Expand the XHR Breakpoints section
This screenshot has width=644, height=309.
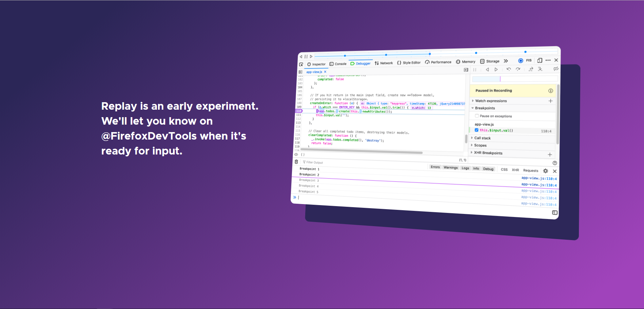[x=488, y=153]
